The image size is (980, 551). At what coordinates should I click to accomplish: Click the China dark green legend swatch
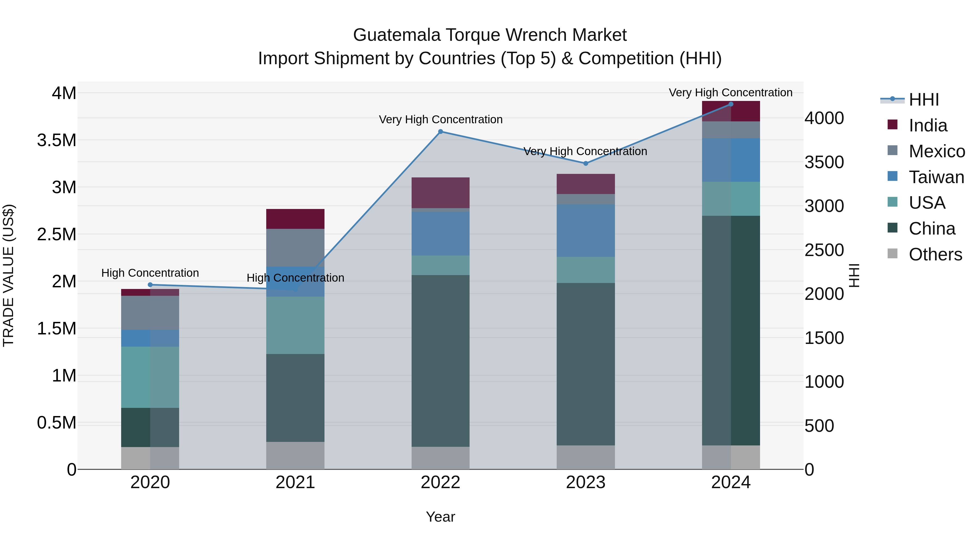(x=892, y=228)
